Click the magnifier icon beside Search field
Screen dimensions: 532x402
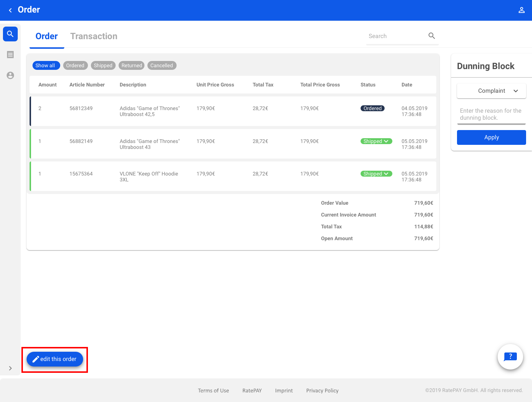(x=432, y=36)
